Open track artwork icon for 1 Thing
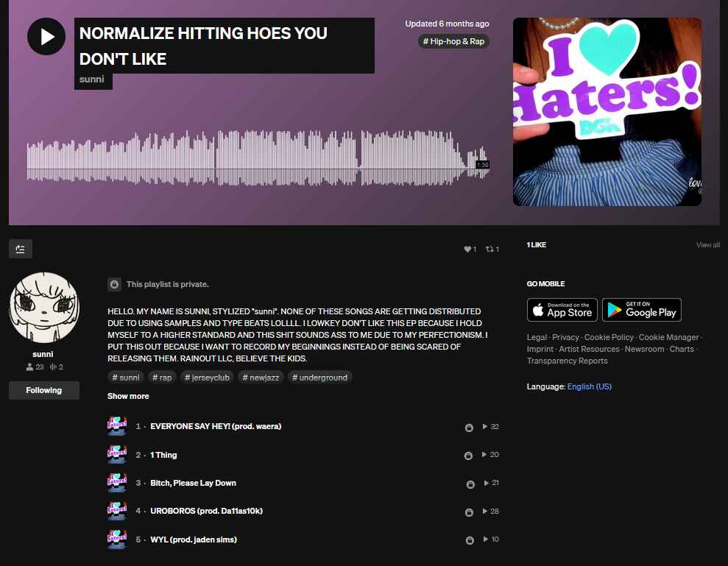The height and width of the screenshot is (566, 728). pyautogui.click(x=116, y=455)
